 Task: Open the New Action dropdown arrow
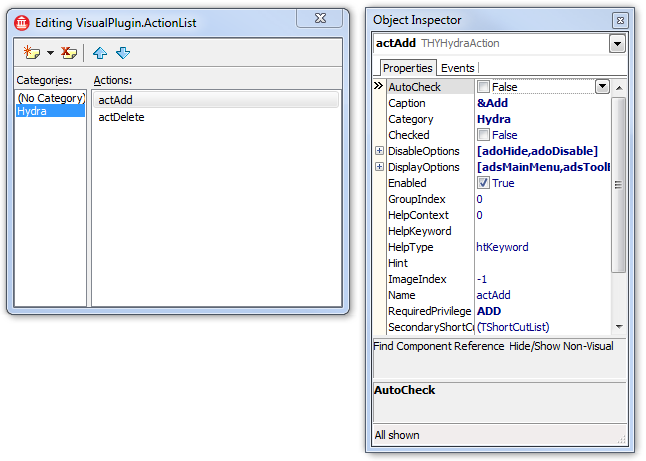point(50,53)
